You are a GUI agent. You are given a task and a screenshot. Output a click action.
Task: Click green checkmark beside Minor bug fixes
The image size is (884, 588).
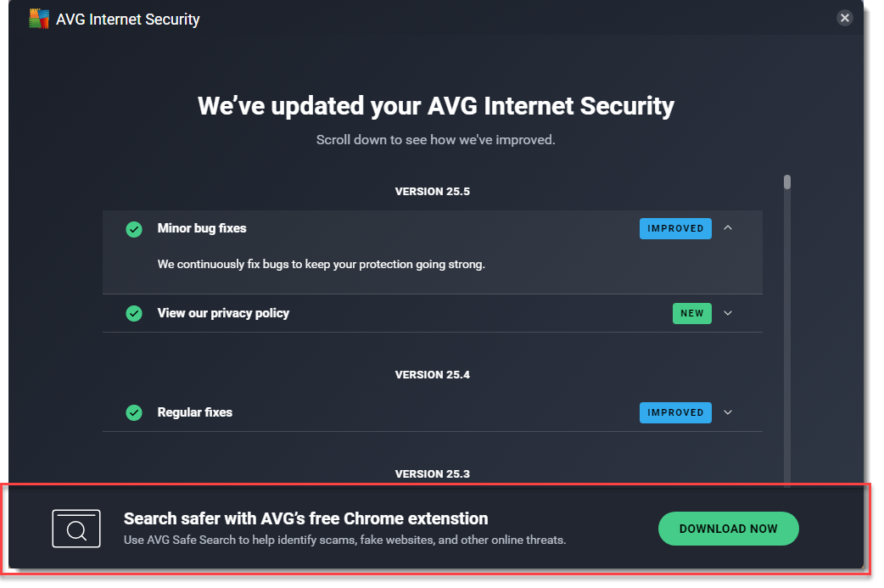tap(134, 229)
